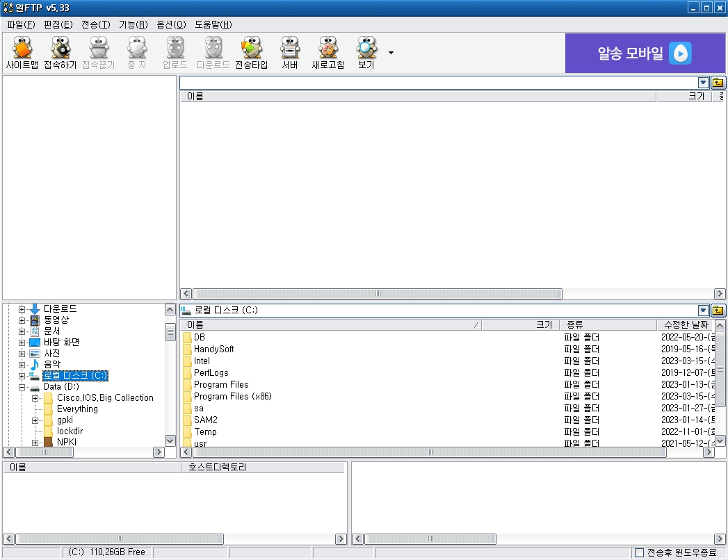The height and width of the screenshot is (560, 728).
Task: Click the 다운로드 download toolbar icon
Action: tap(213, 52)
